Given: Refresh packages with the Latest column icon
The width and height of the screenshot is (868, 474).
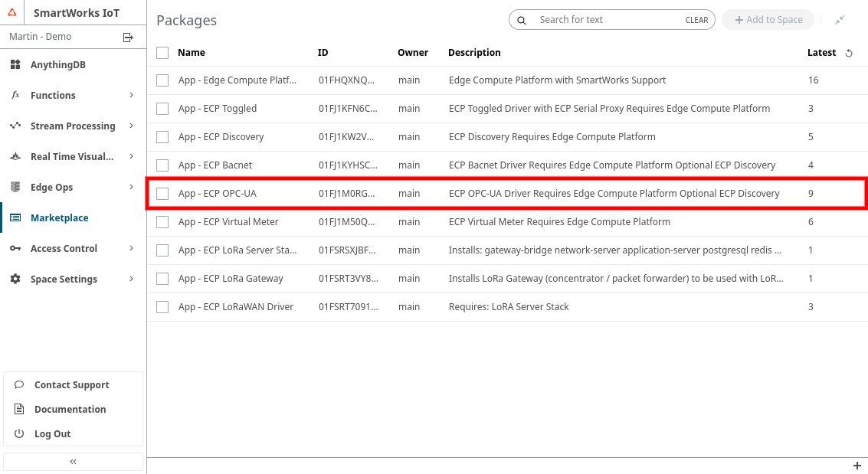Looking at the screenshot, I should click(x=849, y=53).
